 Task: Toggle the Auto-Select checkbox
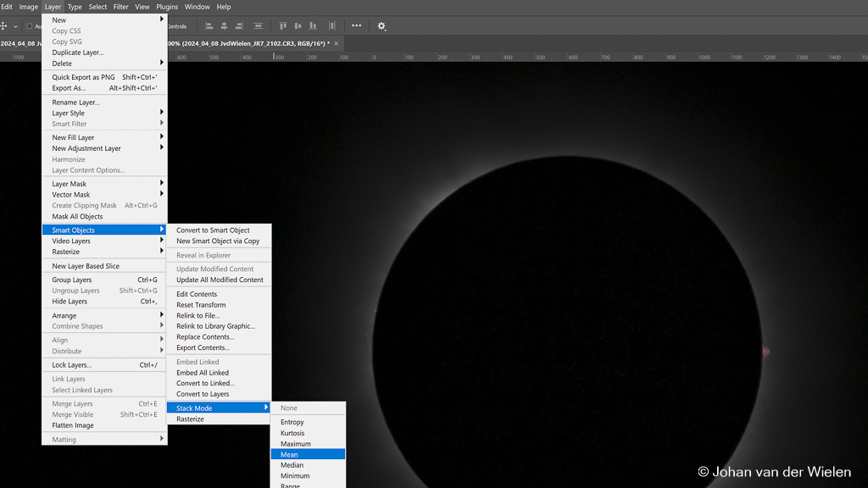(x=30, y=26)
